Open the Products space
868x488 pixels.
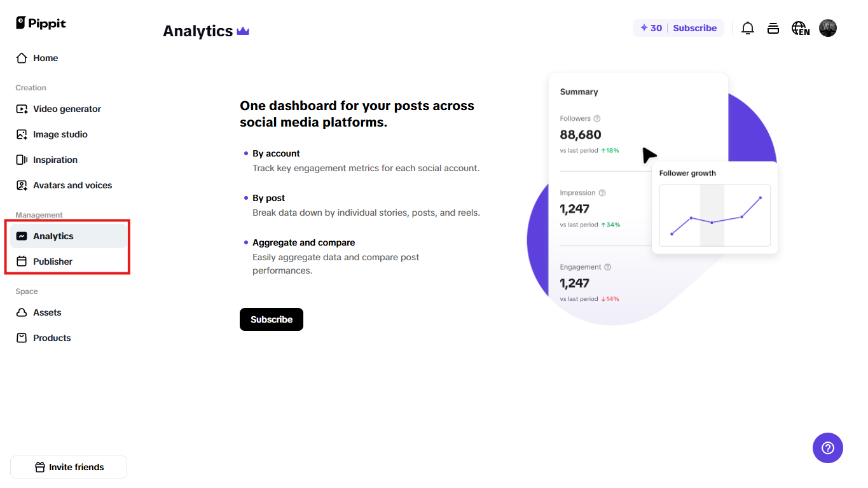(52, 338)
